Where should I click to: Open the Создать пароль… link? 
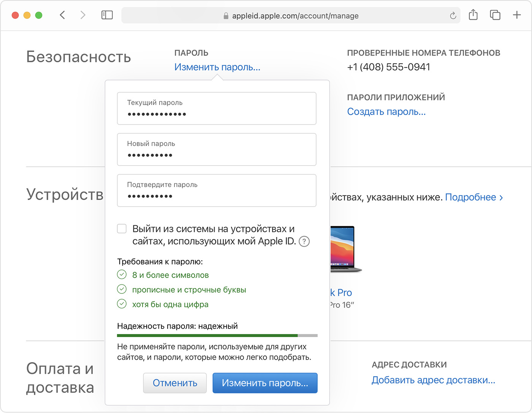tap(386, 112)
